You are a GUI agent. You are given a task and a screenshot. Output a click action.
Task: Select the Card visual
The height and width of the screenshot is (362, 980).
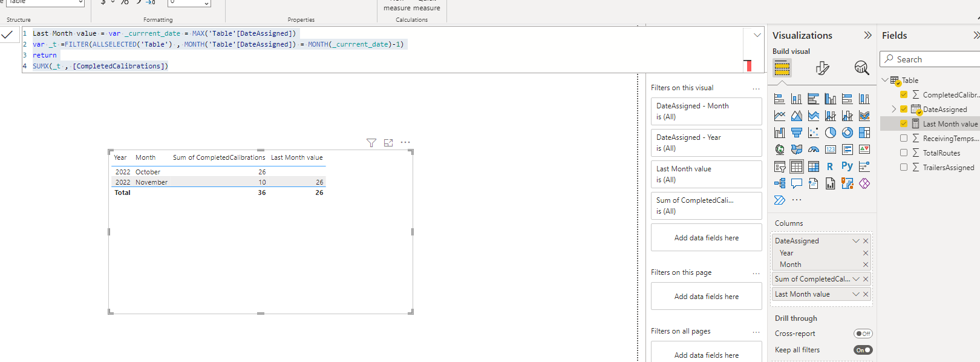tap(830, 150)
